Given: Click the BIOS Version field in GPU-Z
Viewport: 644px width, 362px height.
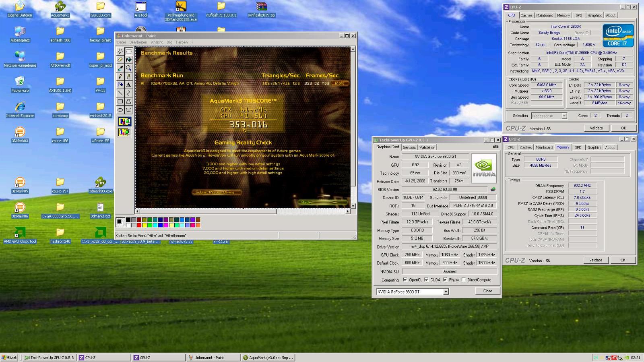Looking at the screenshot, I should [x=445, y=189].
